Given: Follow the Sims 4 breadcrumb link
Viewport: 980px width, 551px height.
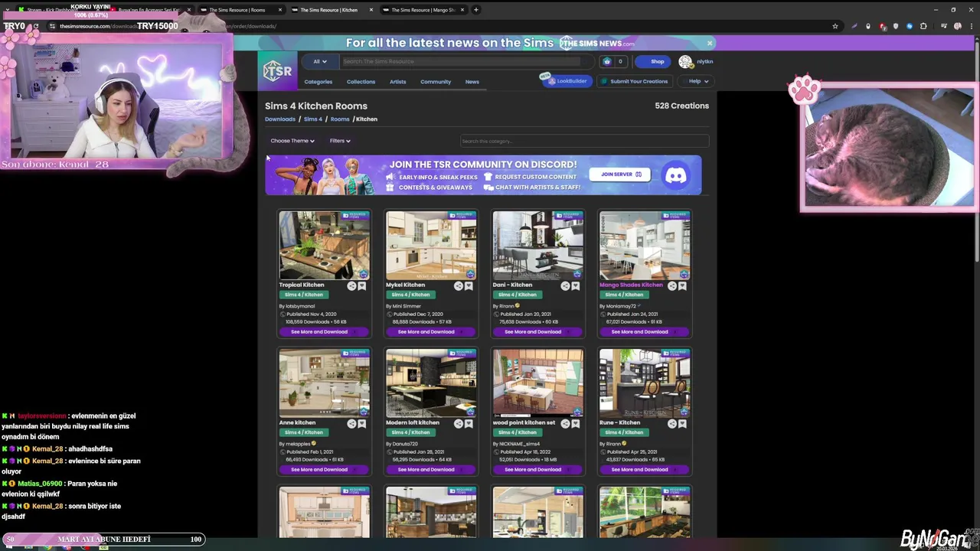Looking at the screenshot, I should [312, 119].
